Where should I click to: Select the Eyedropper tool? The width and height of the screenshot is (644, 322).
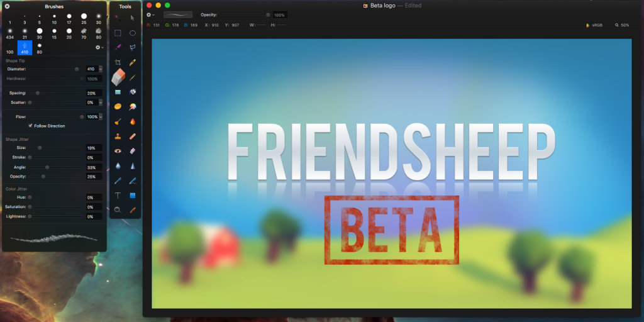133,210
